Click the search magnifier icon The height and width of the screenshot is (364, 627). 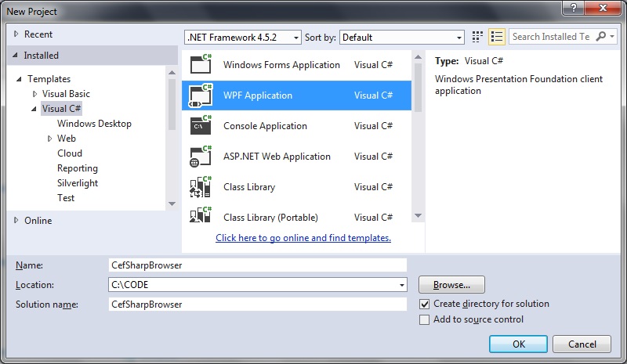[600, 36]
